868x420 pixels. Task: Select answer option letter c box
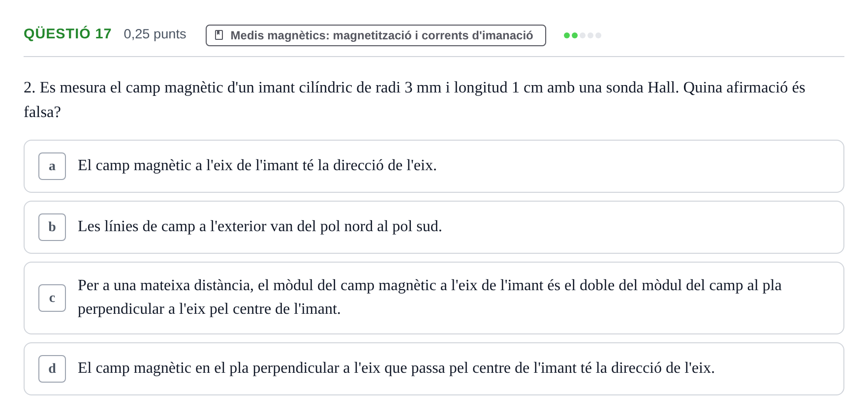point(52,298)
